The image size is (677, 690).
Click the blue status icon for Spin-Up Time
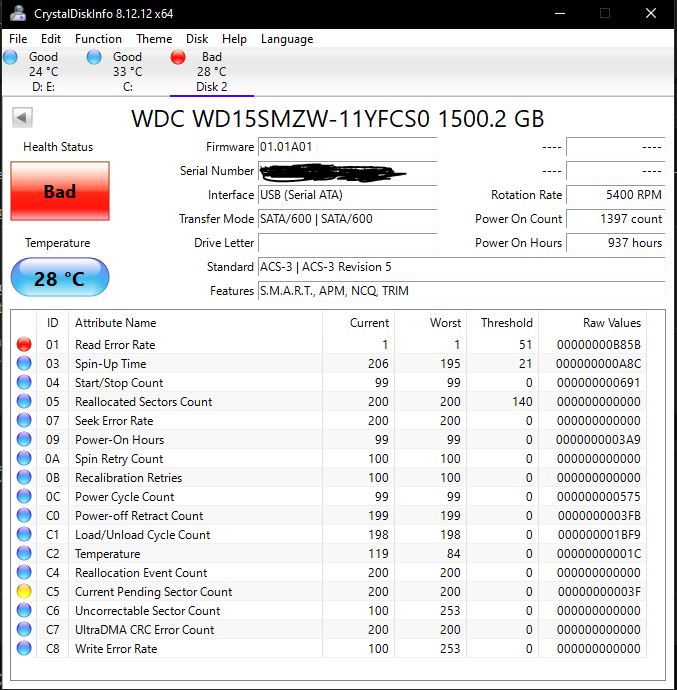[24, 364]
